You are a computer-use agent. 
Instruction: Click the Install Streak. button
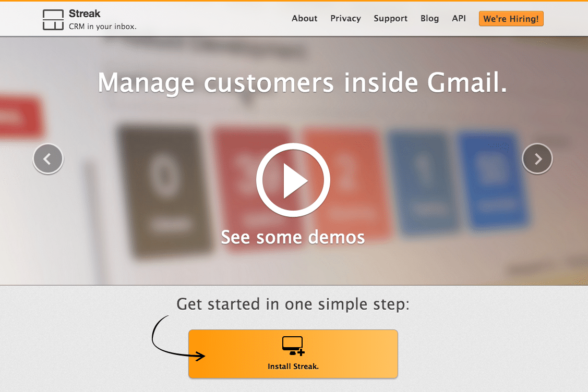293,354
